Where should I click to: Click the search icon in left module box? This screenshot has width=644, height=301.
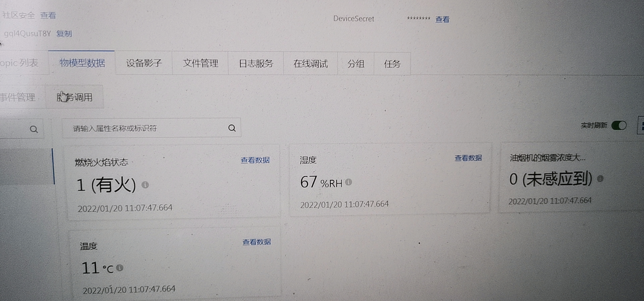coord(34,129)
